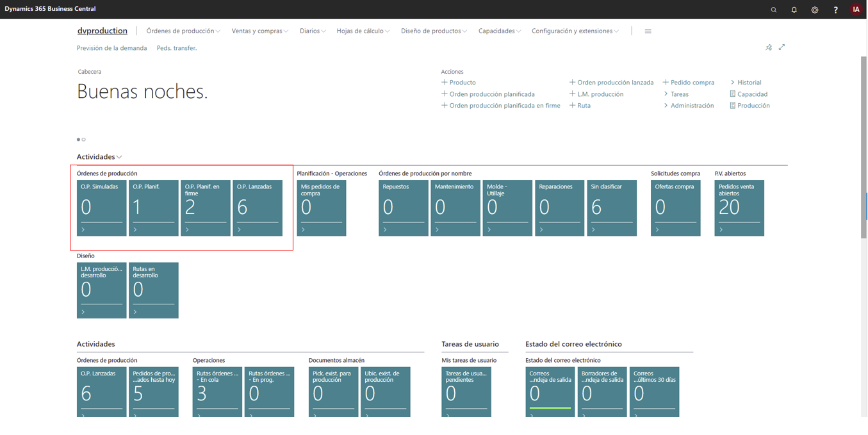Click the arrow on the O.P. Simuladas tile
Viewport: 868px width, 435px height.
pyautogui.click(x=83, y=229)
